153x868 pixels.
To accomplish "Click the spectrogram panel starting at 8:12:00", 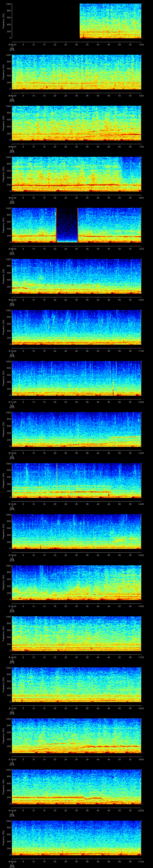I will [x=77, y=429].
